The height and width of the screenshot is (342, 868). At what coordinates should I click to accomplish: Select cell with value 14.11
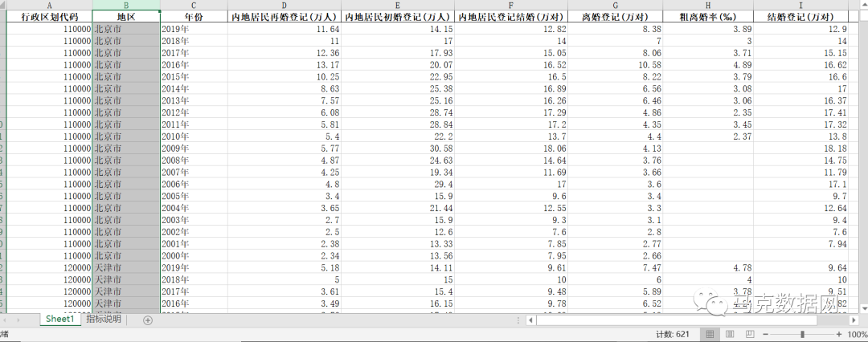click(398, 268)
